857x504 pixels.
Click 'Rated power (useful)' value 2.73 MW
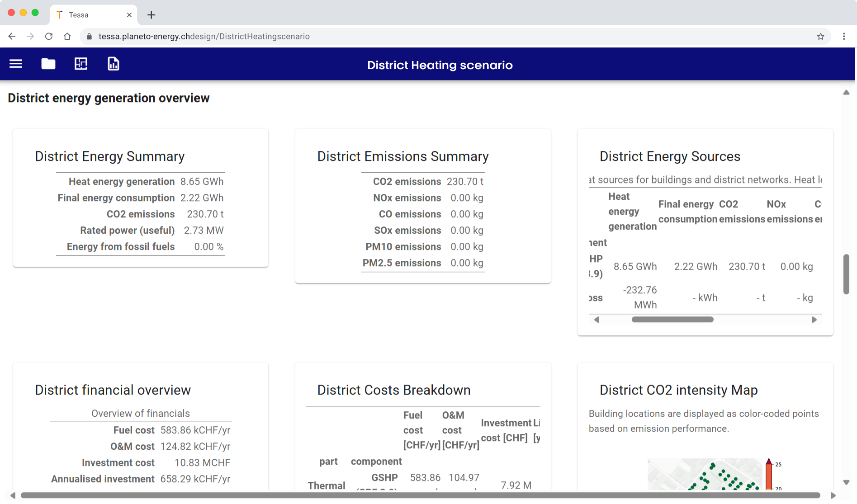(204, 231)
